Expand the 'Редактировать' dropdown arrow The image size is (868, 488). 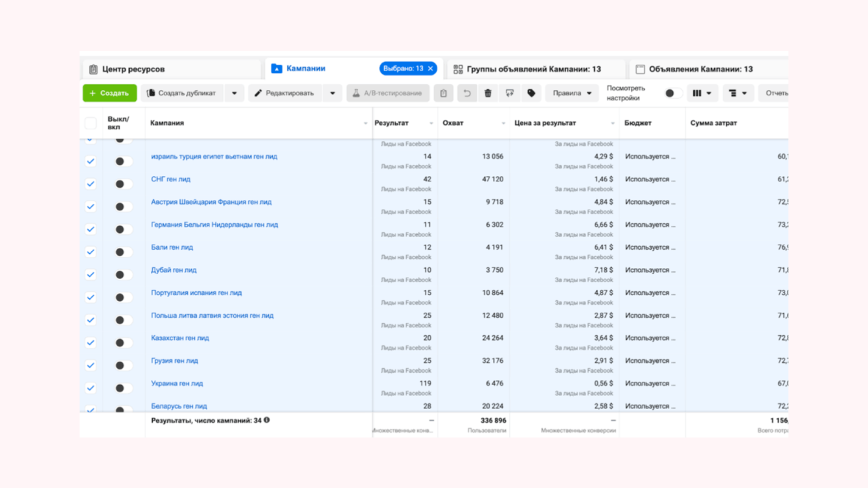332,93
